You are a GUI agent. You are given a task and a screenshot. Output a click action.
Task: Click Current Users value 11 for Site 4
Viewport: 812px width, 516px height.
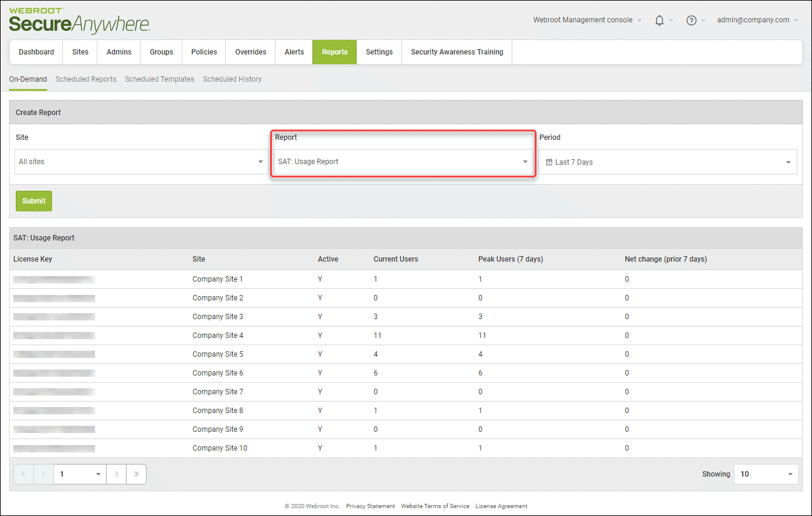pyautogui.click(x=377, y=336)
